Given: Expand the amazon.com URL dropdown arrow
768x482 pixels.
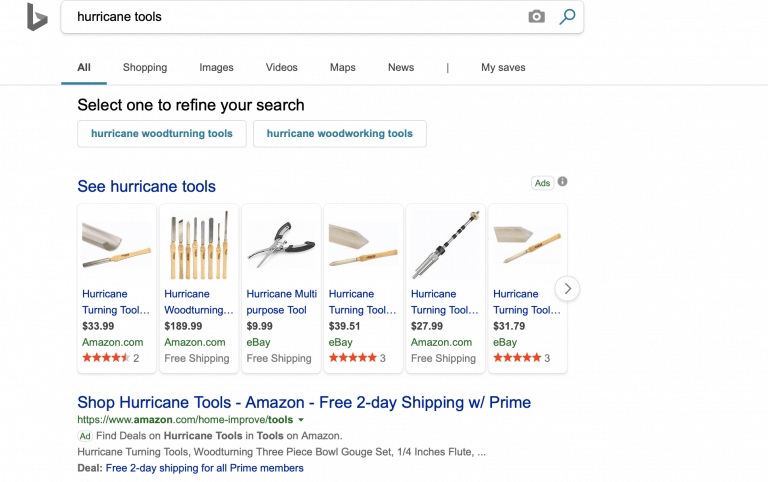Looking at the screenshot, I should tap(301, 420).
